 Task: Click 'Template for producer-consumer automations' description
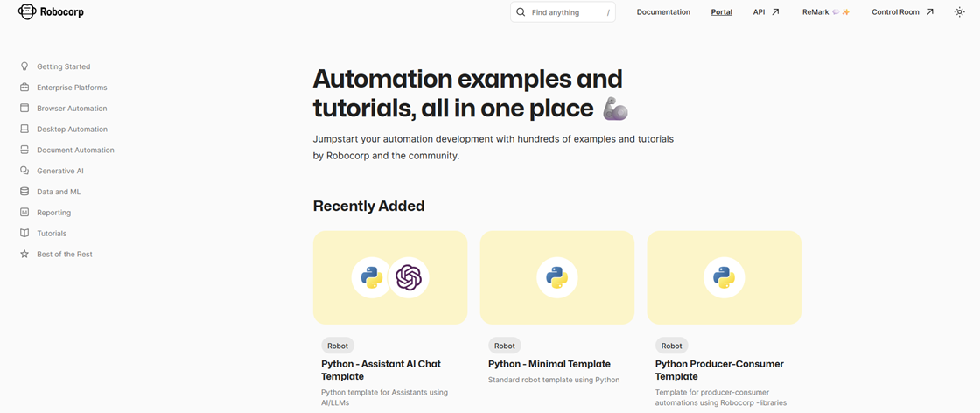click(721, 397)
